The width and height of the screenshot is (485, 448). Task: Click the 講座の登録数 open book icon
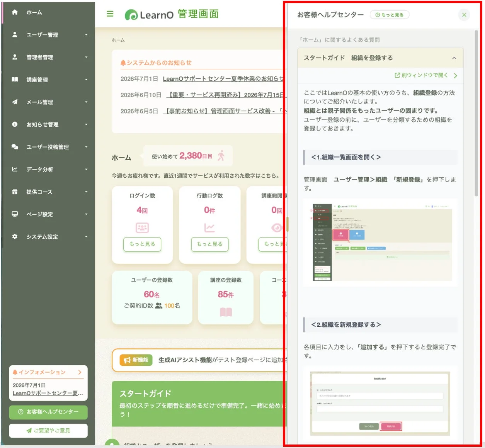[x=226, y=312]
